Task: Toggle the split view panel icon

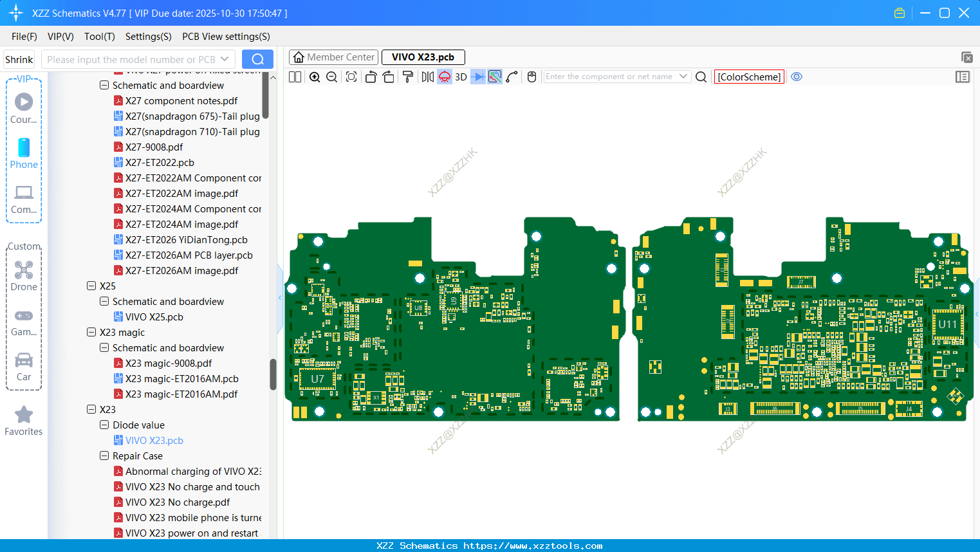Action: 295,77
